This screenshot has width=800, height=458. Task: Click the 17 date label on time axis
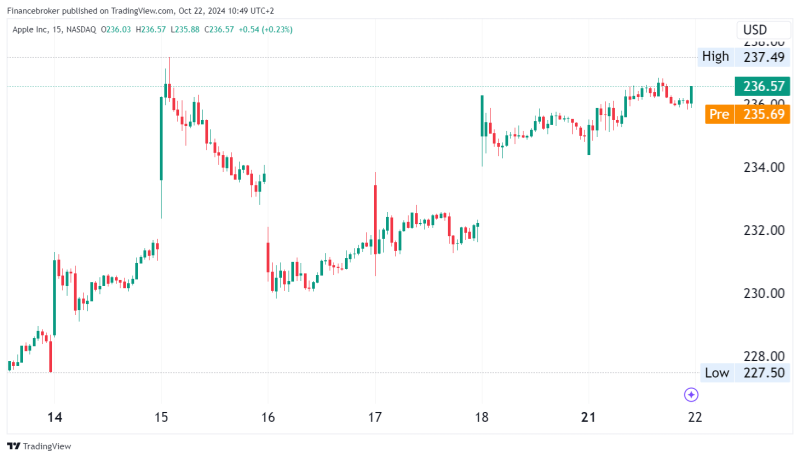coord(375,417)
